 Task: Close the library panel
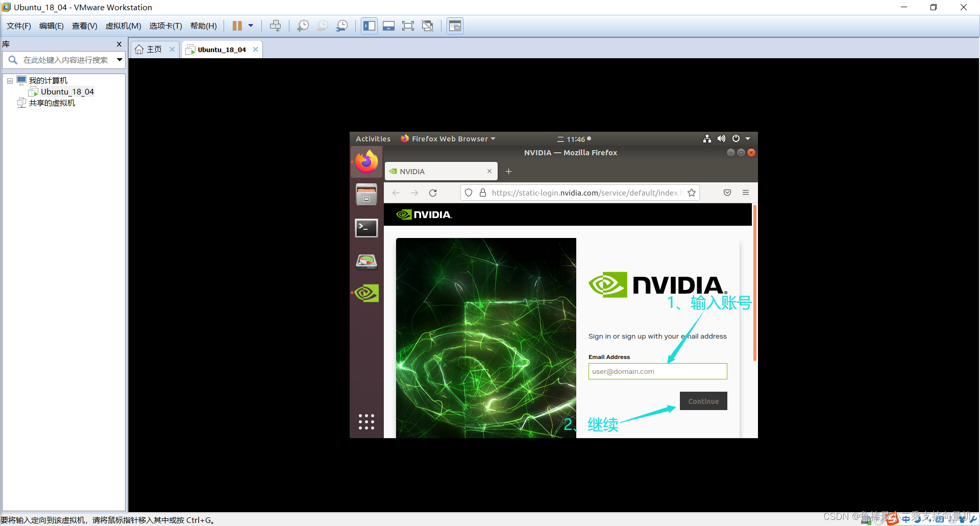click(119, 44)
